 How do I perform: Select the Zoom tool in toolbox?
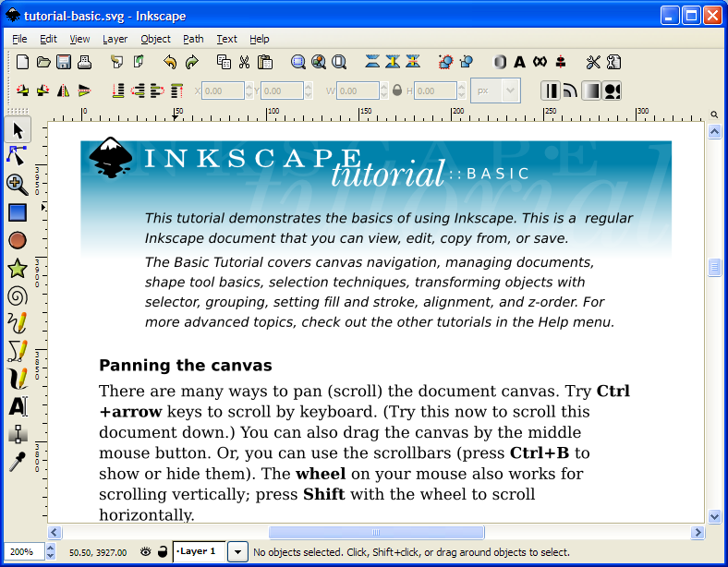pyautogui.click(x=17, y=184)
